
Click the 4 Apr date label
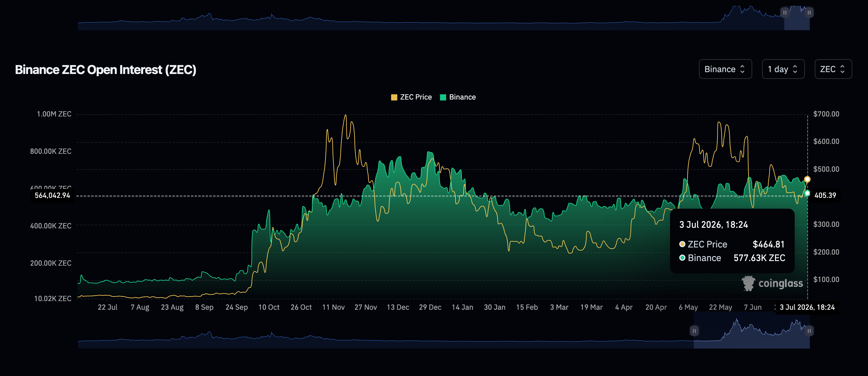click(x=624, y=307)
